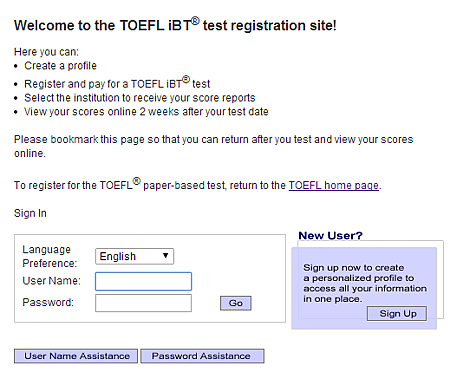Click the Select the institution bullet item
Screen dimensions: 450x379
140,98
